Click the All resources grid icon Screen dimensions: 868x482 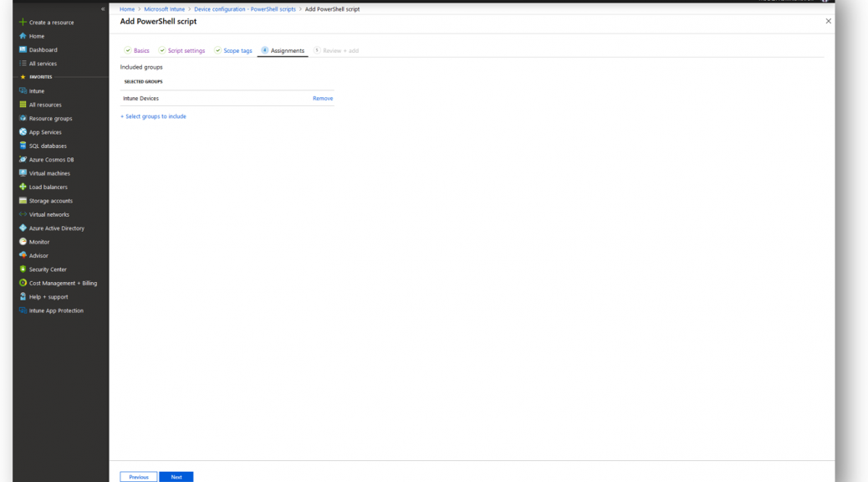[x=23, y=104]
